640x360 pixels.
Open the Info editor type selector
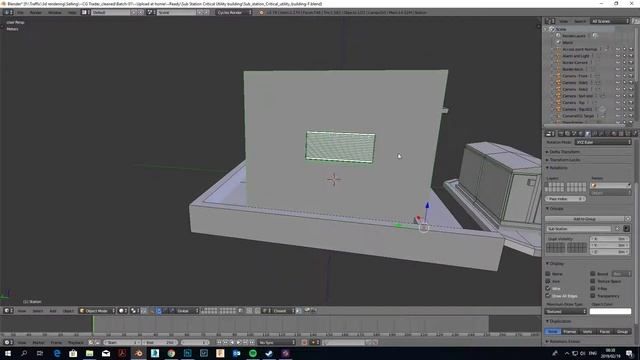pos(8,12)
